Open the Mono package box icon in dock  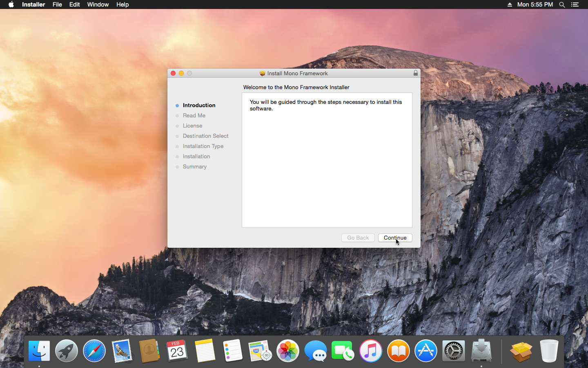[x=521, y=351]
